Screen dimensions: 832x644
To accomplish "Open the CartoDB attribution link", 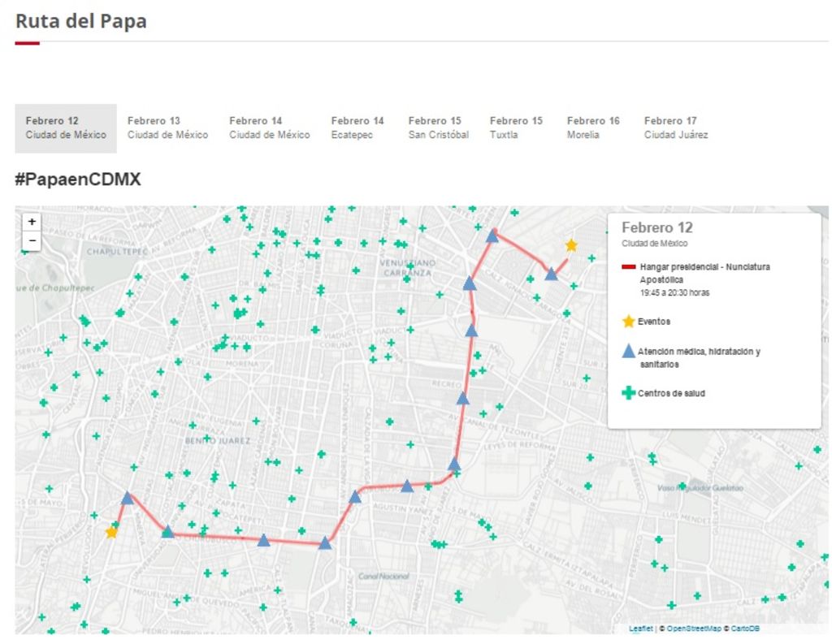I will tap(745, 629).
